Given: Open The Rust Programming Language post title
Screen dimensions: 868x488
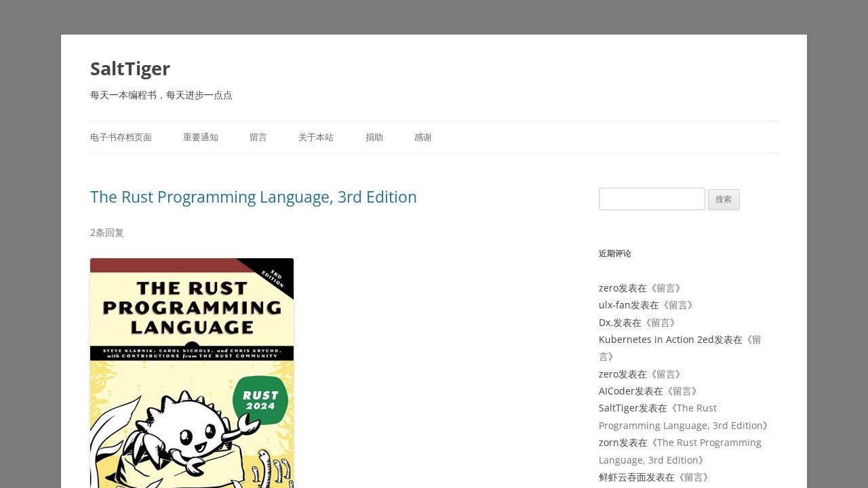Looking at the screenshot, I should pyautogui.click(x=253, y=197).
